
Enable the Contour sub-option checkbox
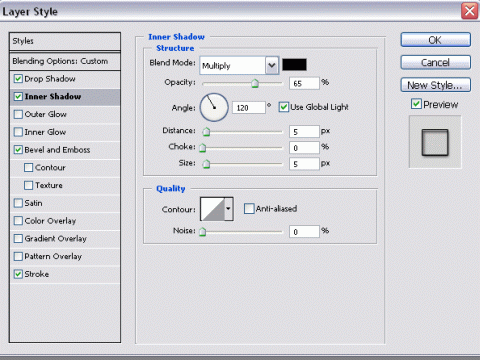pos(29,167)
